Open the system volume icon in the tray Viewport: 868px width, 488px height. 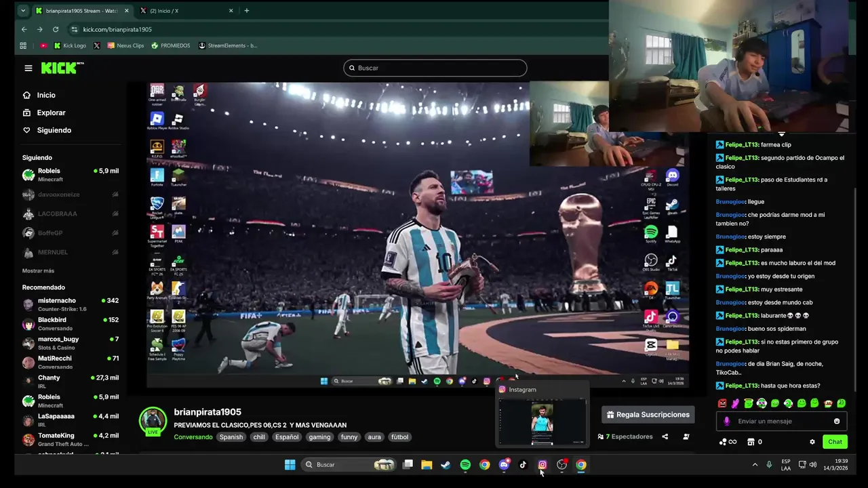coord(812,464)
